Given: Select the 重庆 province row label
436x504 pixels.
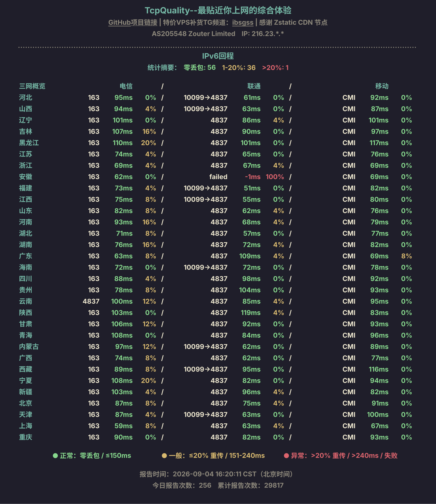Looking at the screenshot, I should pos(26,437).
